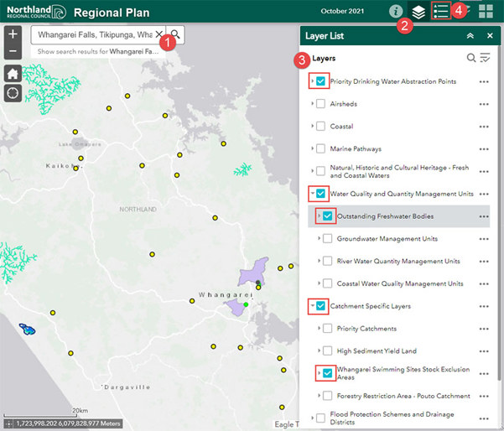Click the Northland Regional Council logo
Screen dimensions: 504x431
(x=37, y=12)
